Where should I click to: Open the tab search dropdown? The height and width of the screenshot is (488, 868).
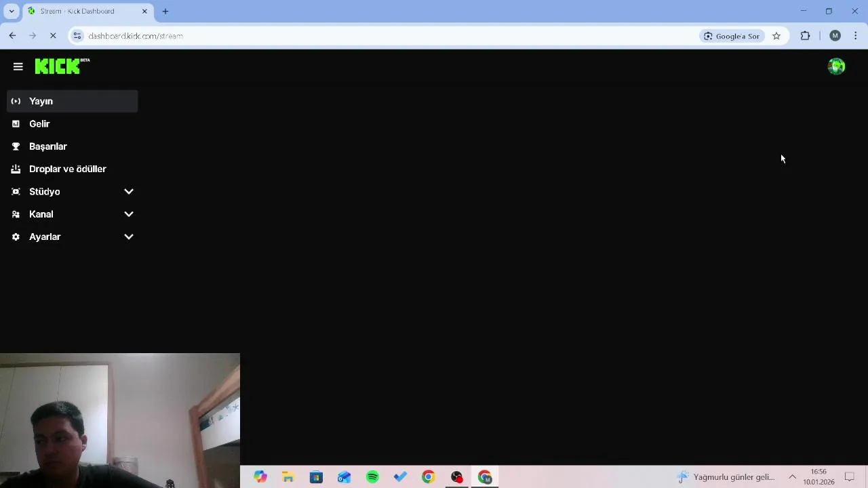tap(12, 11)
